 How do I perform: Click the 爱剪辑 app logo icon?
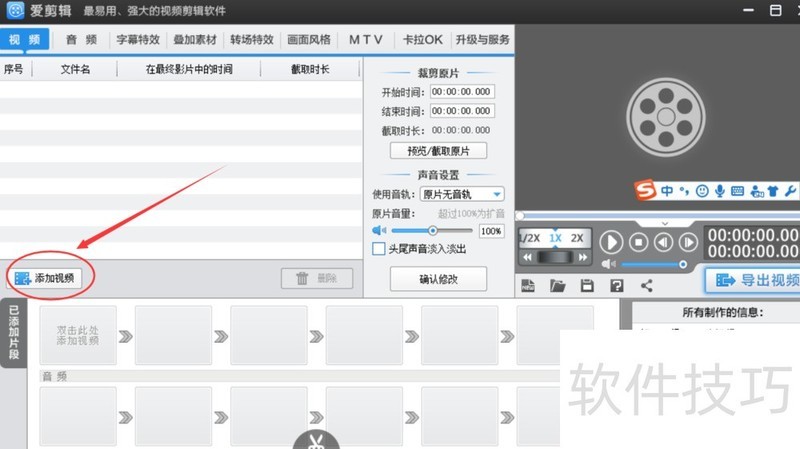(x=15, y=10)
